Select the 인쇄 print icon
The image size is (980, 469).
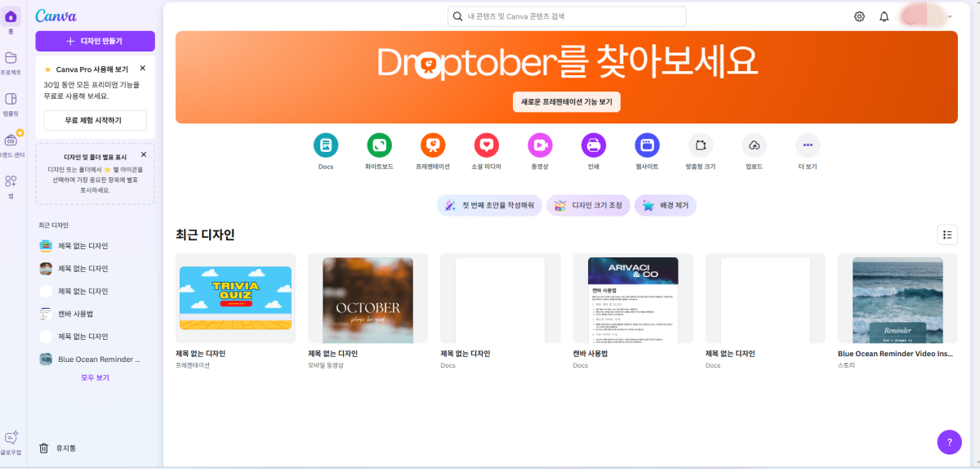point(594,145)
